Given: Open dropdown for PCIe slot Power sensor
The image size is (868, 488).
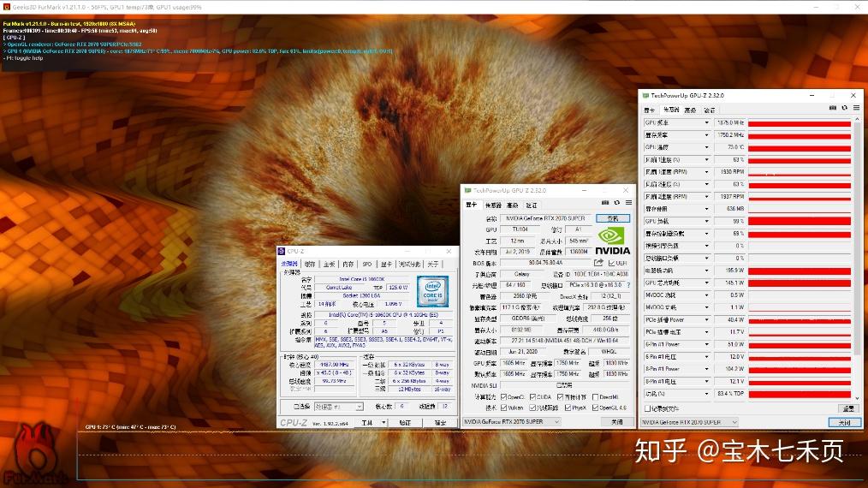Looking at the screenshot, I should pyautogui.click(x=706, y=319).
